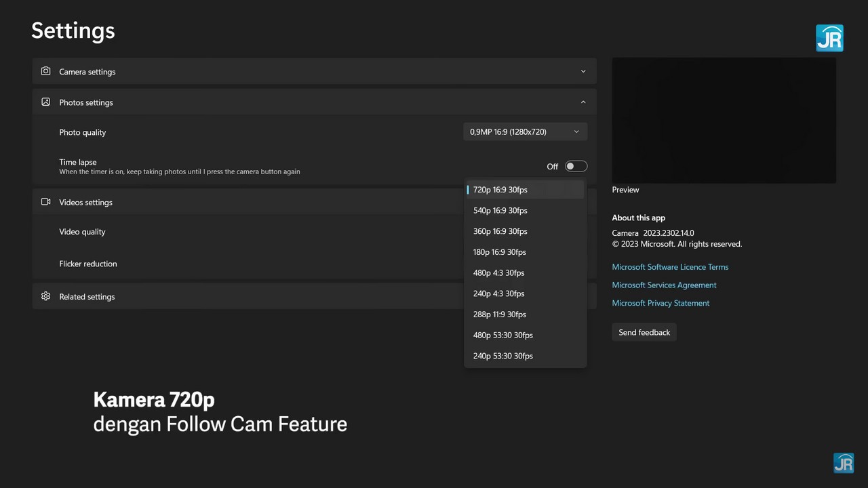Click the Photos settings picture icon
The width and height of the screenshot is (868, 488).
pos(45,102)
